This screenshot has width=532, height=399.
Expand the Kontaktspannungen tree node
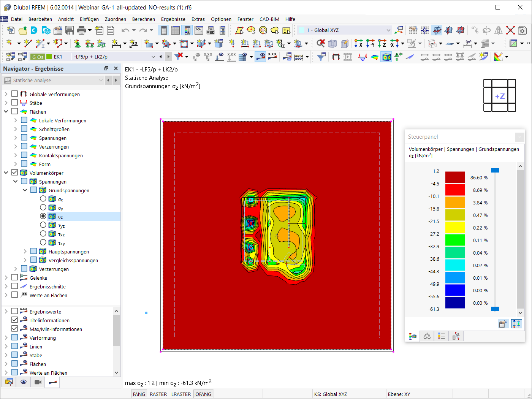coord(15,155)
